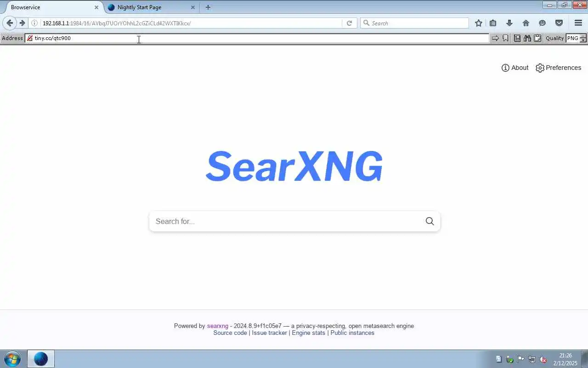Image resolution: width=588 pixels, height=368 pixels.
Task: Close the Browservice tab
Action: pyautogui.click(x=96, y=7)
